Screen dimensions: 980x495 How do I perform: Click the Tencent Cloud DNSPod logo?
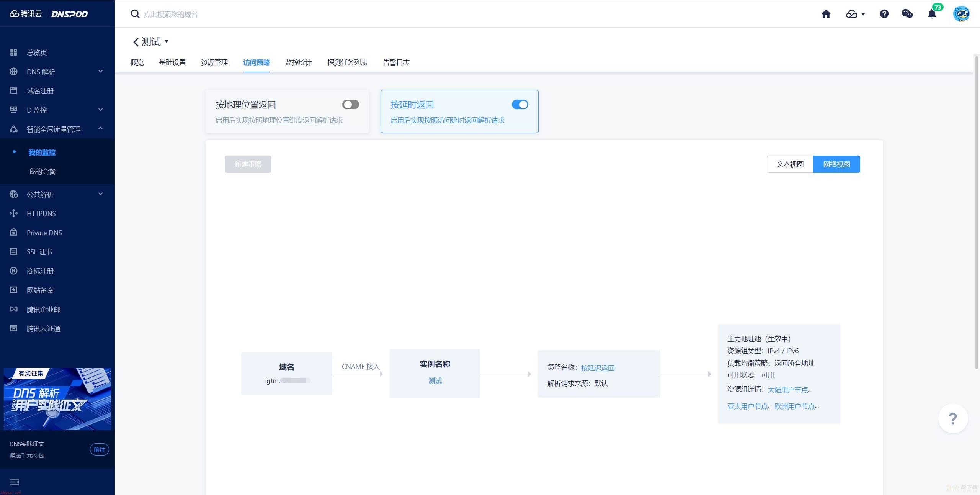[x=49, y=14]
